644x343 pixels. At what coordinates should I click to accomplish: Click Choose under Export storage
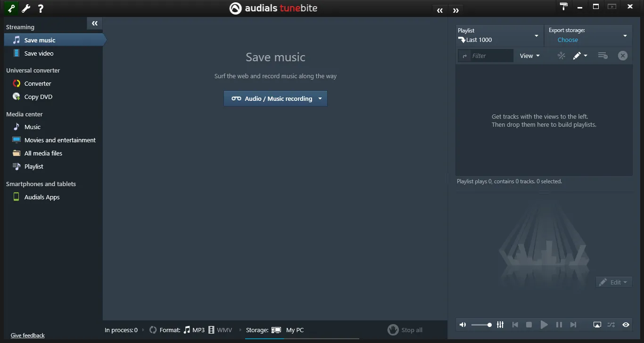(568, 40)
